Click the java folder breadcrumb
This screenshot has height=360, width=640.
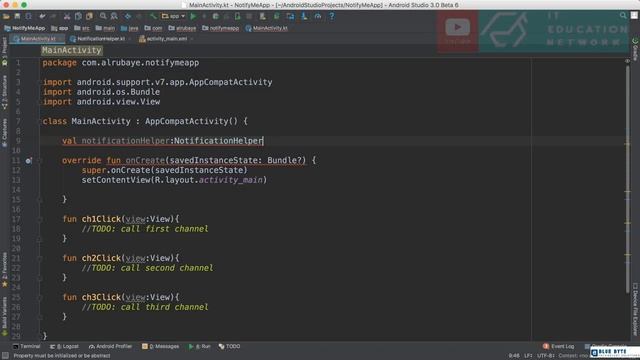coord(130,28)
